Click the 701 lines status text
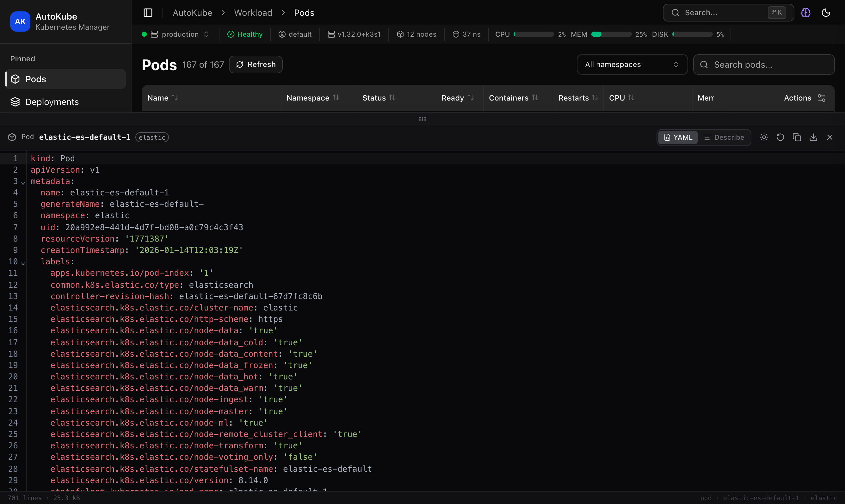 (24, 498)
